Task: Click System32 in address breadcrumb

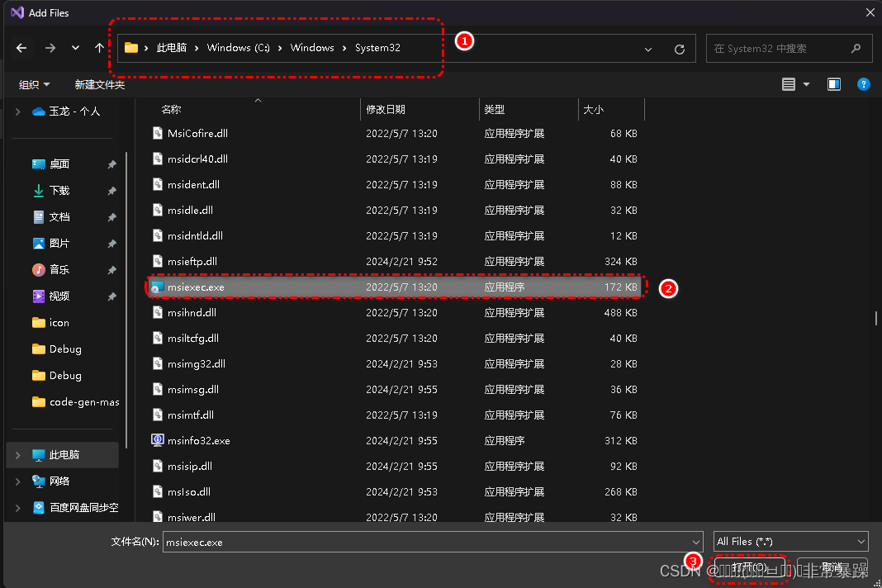Action: pos(377,48)
